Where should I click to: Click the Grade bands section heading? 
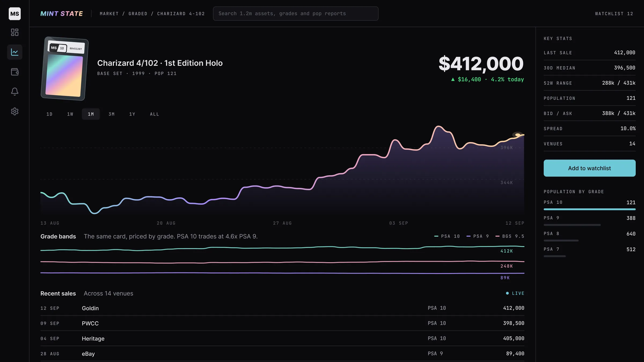[x=58, y=237]
